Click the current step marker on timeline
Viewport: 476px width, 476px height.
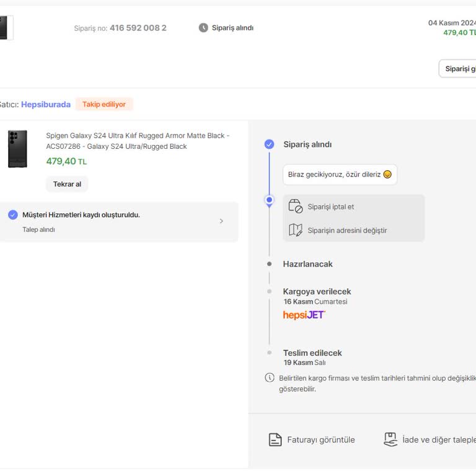pyautogui.click(x=269, y=200)
